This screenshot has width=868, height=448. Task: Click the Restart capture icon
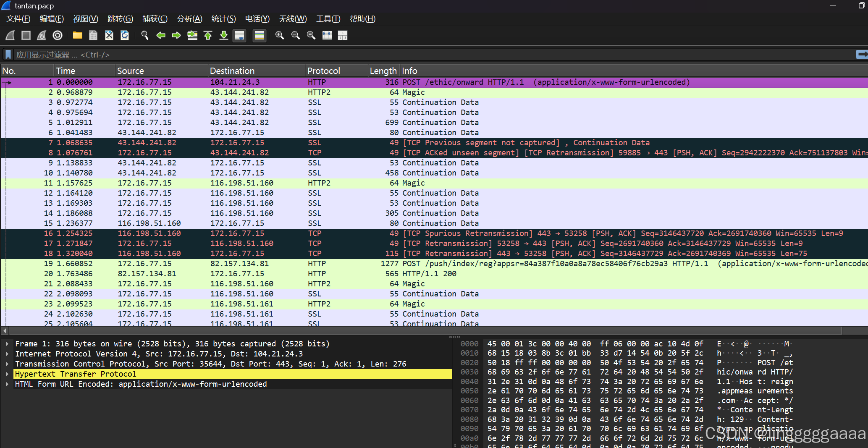click(x=42, y=36)
